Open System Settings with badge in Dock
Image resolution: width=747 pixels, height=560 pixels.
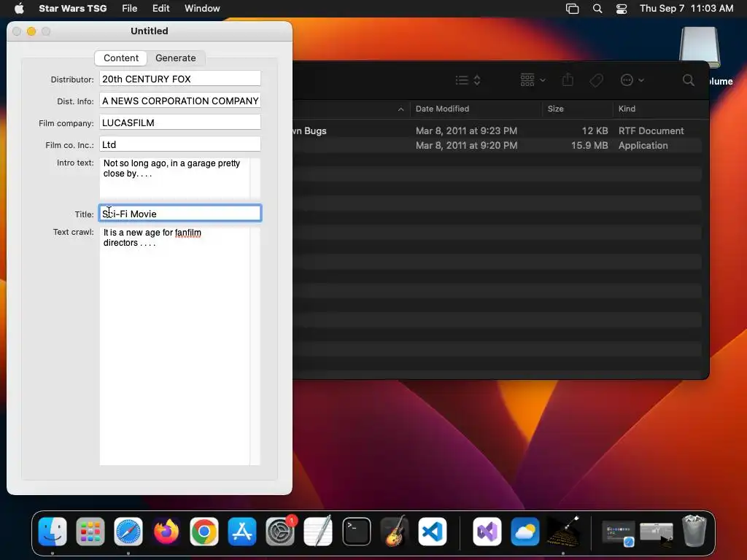tap(280, 531)
